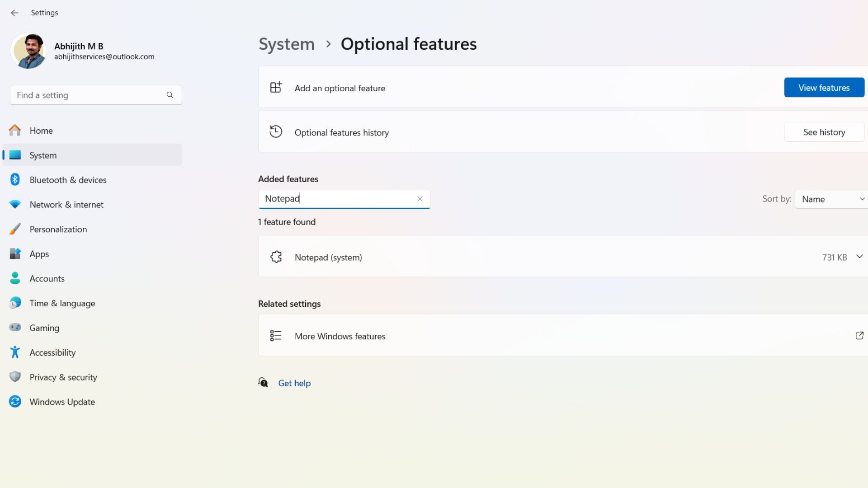Select the Network & internet globe icon

(x=15, y=204)
